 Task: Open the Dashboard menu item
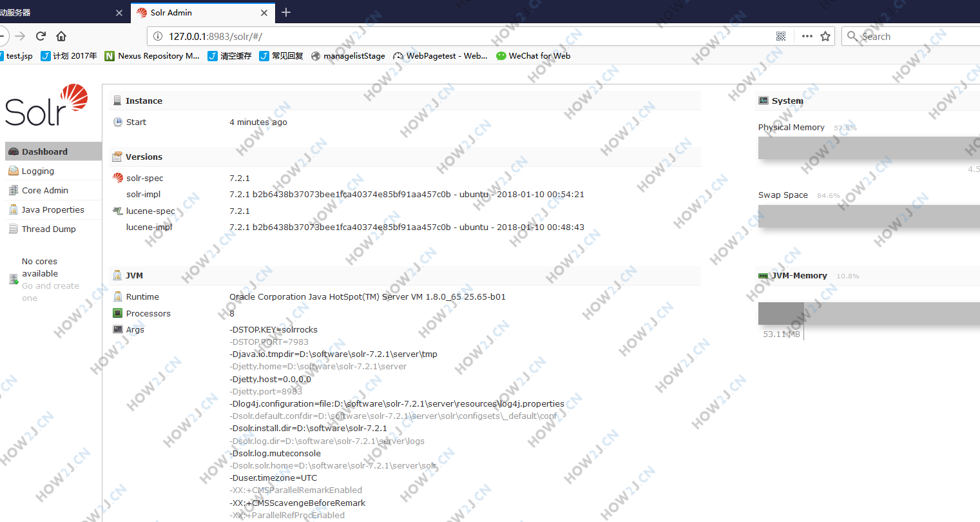click(x=53, y=151)
